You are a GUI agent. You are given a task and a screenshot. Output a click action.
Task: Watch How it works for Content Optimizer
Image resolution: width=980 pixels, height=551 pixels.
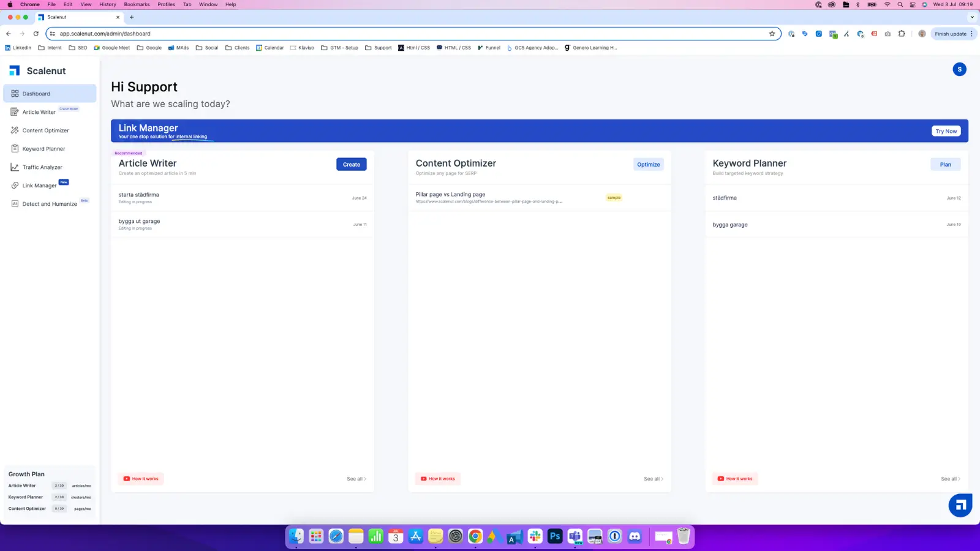pyautogui.click(x=438, y=479)
